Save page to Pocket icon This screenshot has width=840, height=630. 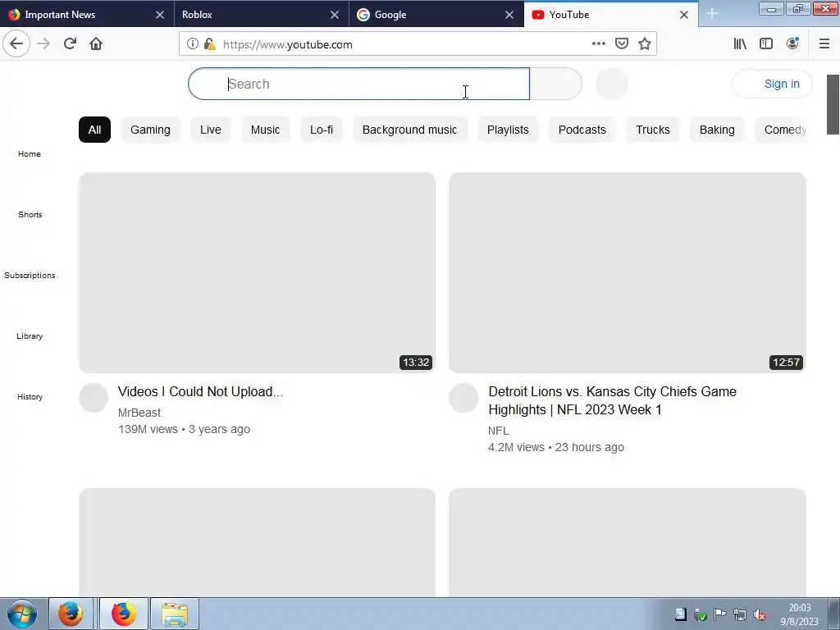click(622, 44)
